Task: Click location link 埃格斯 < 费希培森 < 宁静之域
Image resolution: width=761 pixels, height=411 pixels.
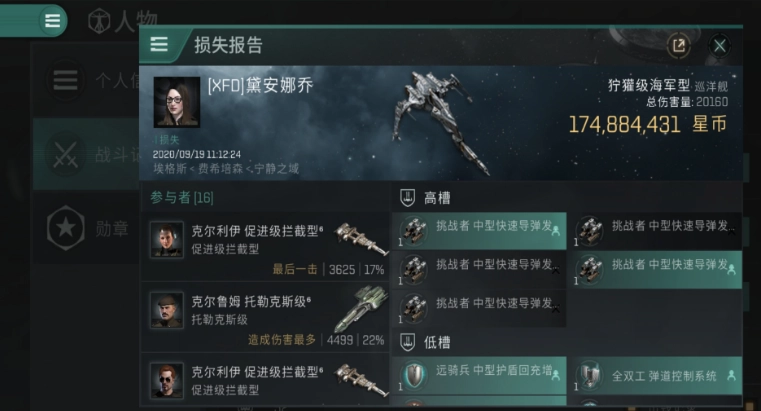Action: point(226,168)
